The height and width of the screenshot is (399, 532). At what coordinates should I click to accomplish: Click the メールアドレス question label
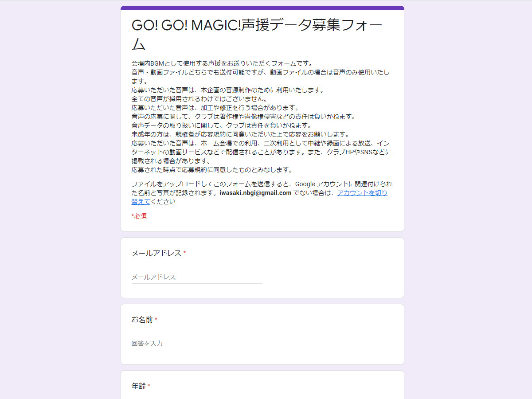[x=156, y=253]
